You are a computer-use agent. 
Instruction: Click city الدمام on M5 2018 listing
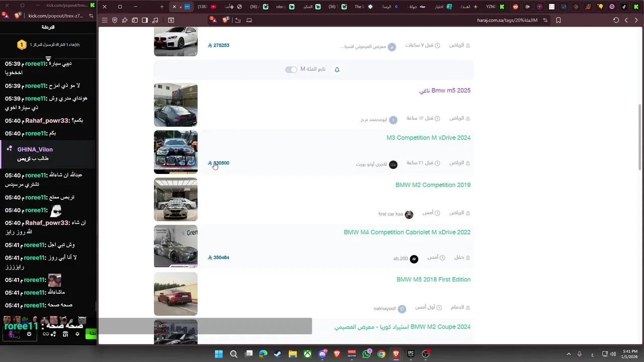(x=457, y=307)
